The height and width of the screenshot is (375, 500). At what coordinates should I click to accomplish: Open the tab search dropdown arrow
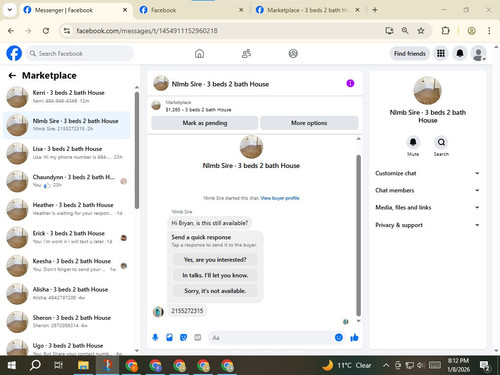10,10
